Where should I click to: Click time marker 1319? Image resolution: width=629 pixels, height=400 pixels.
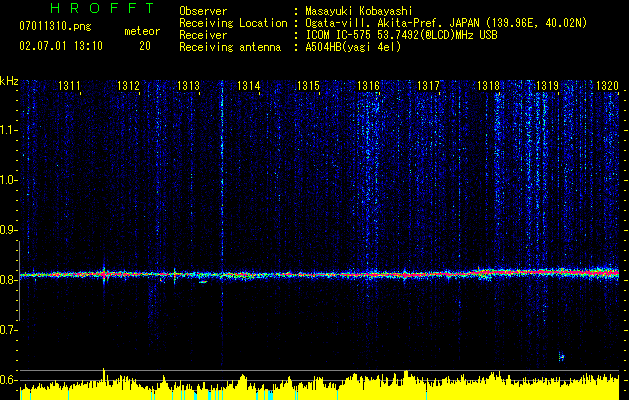coord(548,86)
